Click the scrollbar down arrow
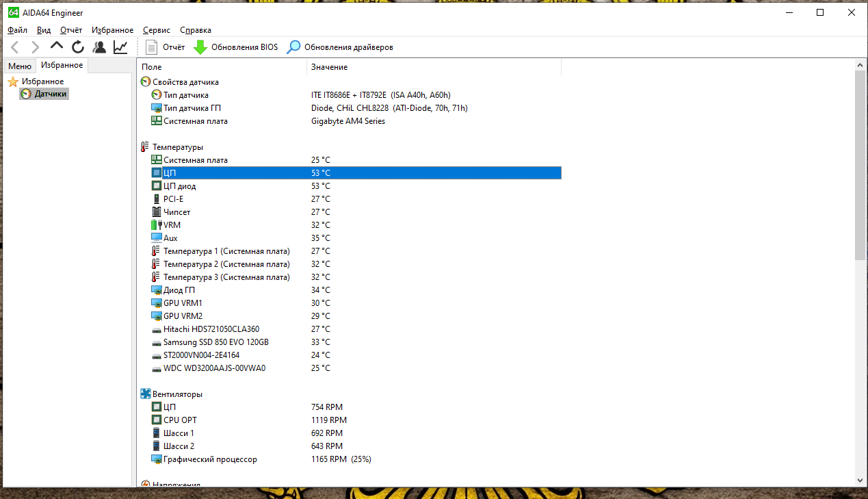868x499 pixels. (x=860, y=480)
